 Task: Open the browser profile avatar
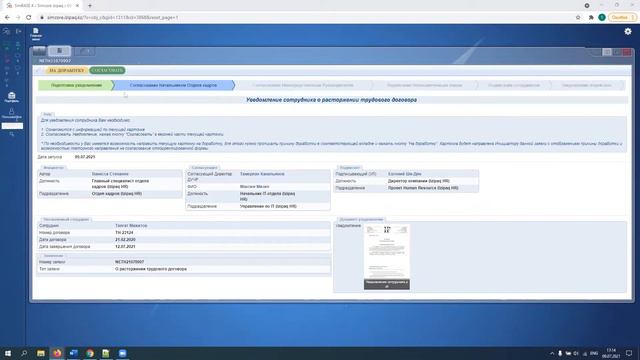(x=602, y=18)
